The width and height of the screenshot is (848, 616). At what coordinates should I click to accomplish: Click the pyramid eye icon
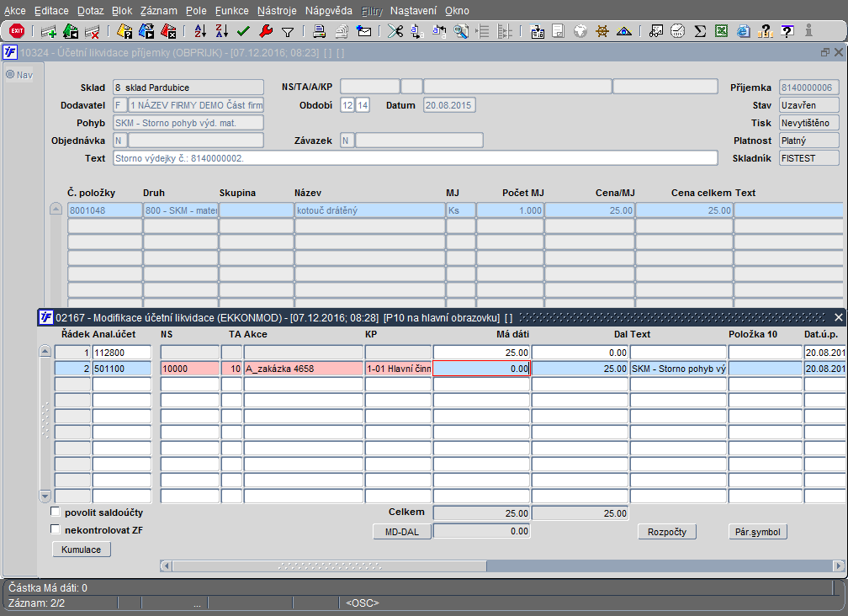pyautogui.click(x=624, y=31)
